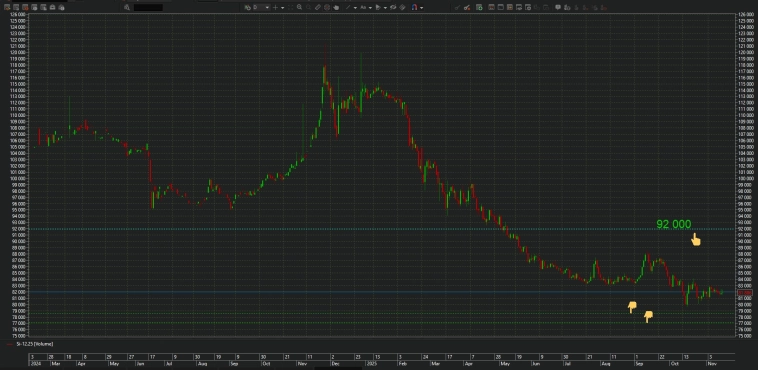Select the ruler measurement tool
The height and width of the screenshot is (370, 758).
tap(318, 7)
